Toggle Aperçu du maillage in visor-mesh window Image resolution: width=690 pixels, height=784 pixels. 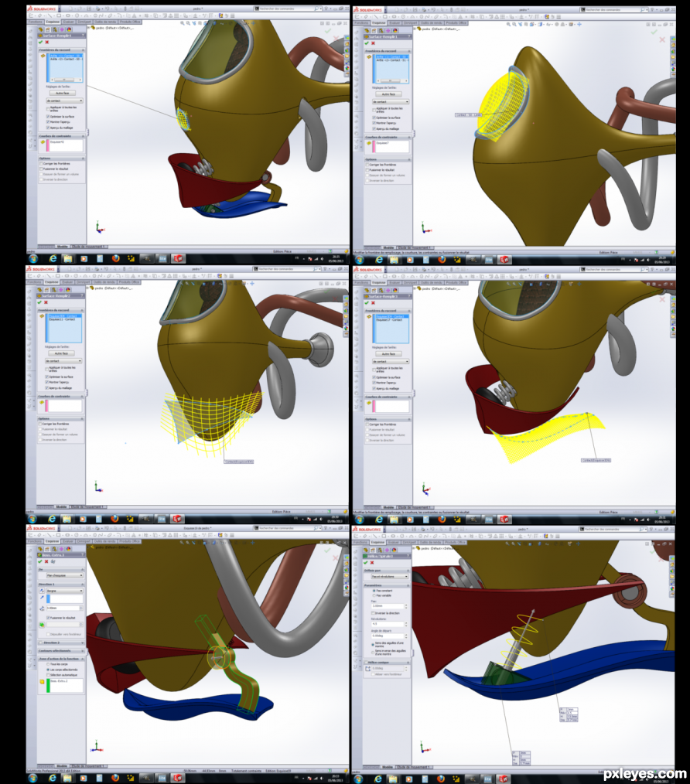coord(374,128)
